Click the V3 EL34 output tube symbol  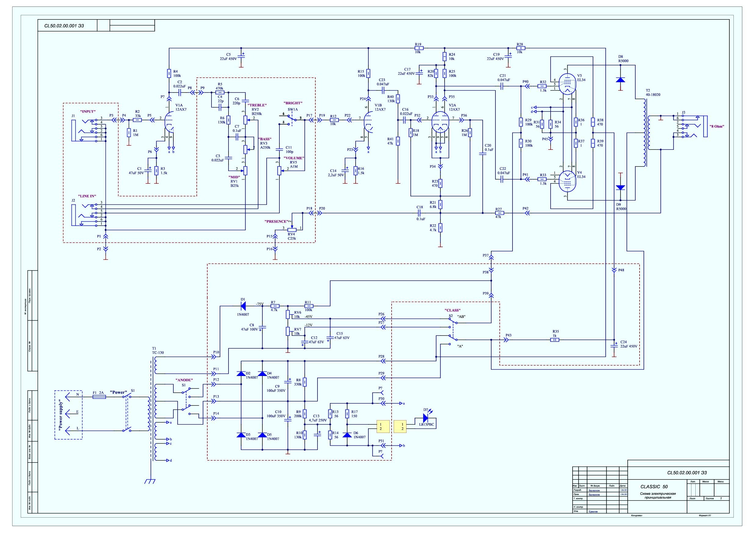coord(568,84)
